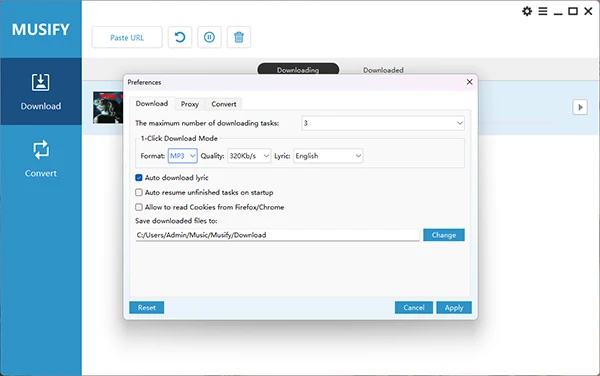
Task: Open settings via the gear icon
Action: point(527,11)
